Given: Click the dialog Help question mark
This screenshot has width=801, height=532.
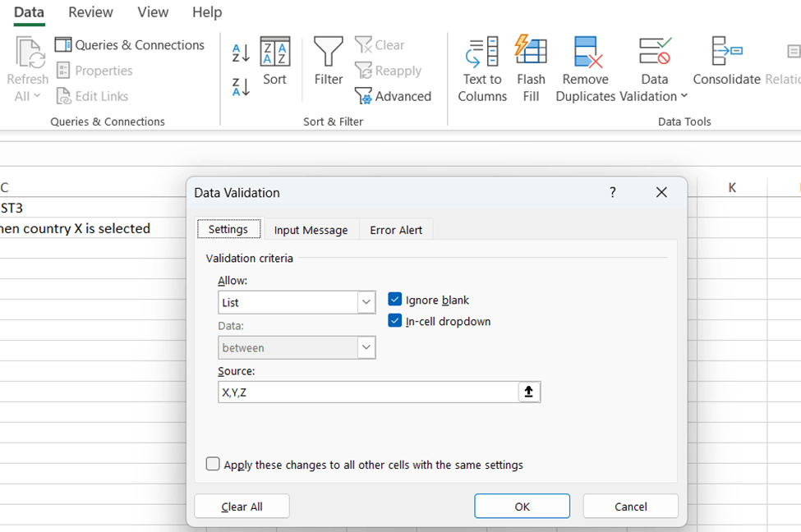Looking at the screenshot, I should click(x=613, y=192).
